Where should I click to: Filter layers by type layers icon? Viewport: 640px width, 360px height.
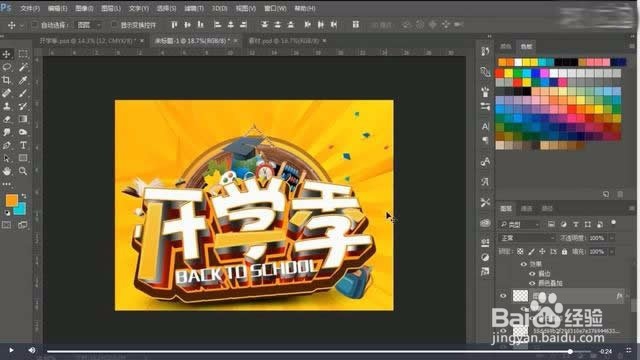coord(576,224)
